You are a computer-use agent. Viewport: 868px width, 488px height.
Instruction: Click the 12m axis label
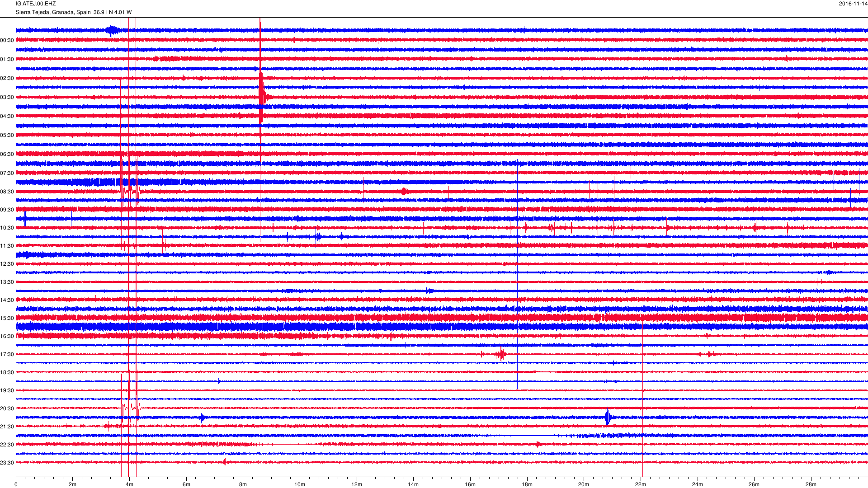[357, 484]
